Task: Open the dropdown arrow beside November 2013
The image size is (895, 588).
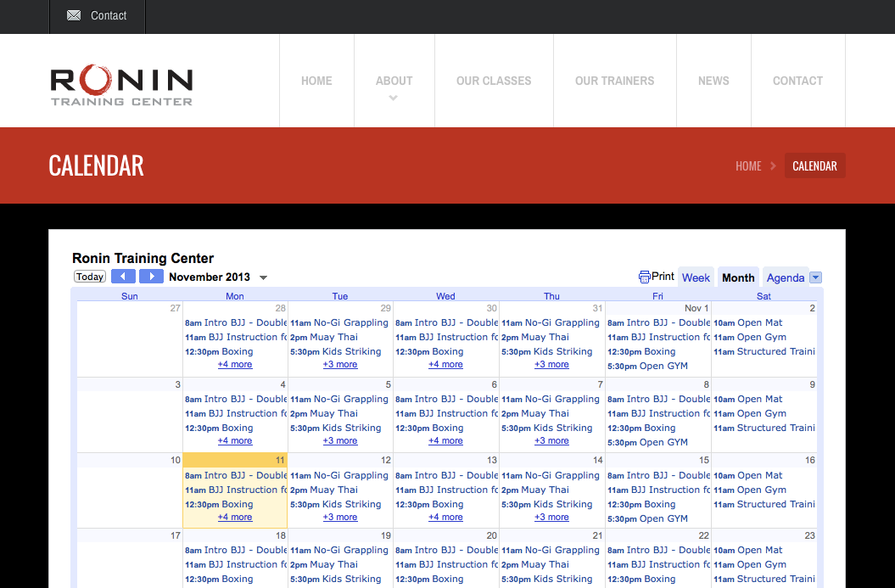Action: point(263,278)
